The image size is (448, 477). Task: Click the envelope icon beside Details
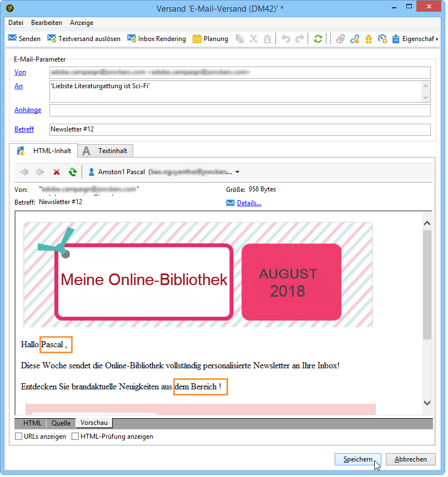tap(231, 204)
